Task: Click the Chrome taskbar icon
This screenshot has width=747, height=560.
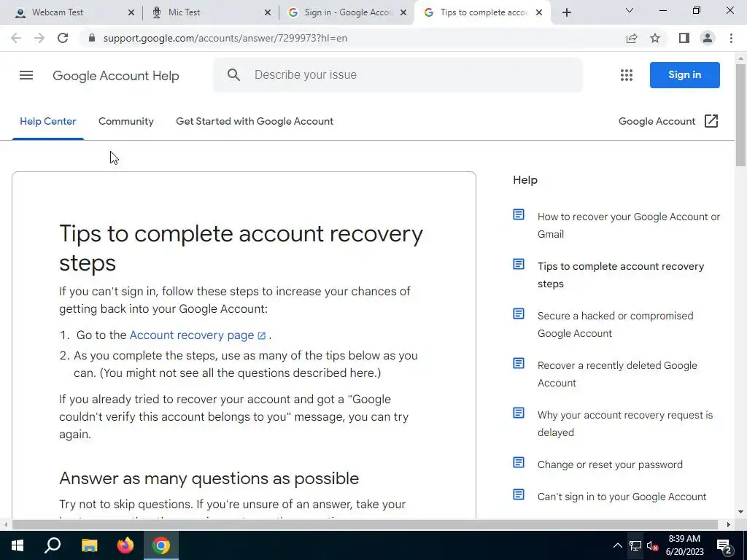Action: point(161,545)
